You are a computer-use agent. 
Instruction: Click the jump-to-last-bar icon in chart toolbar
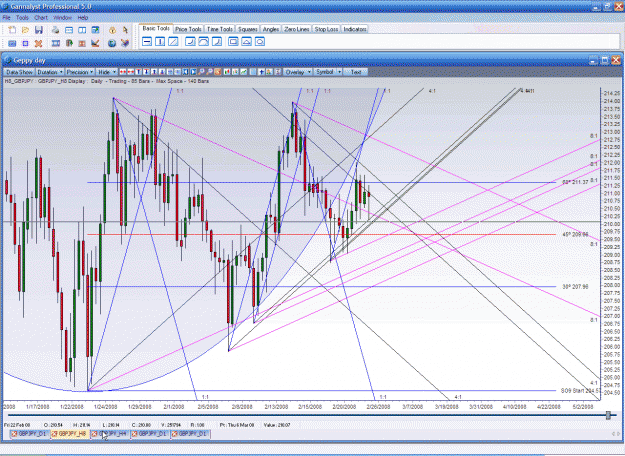[193, 72]
